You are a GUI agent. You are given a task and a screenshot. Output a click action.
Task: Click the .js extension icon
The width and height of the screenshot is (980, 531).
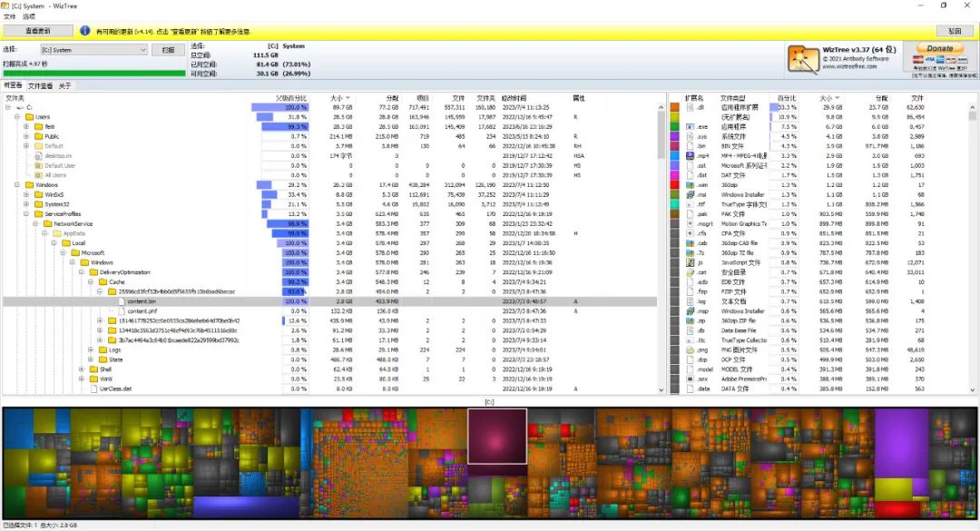tap(690, 262)
